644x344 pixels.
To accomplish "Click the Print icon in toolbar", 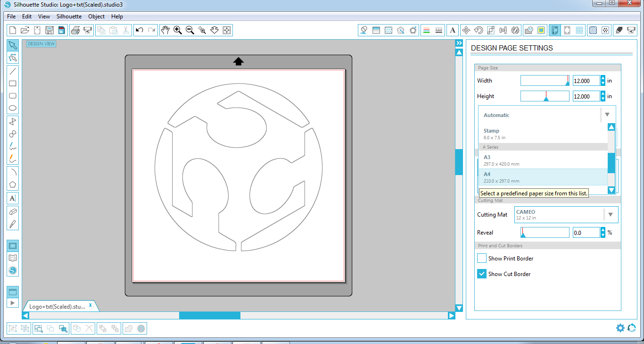I will 75,30.
